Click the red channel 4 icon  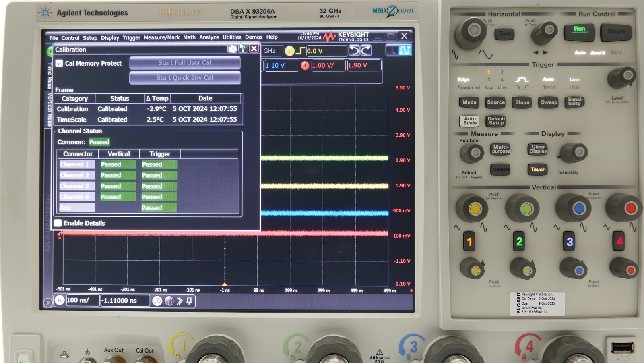click(305, 65)
